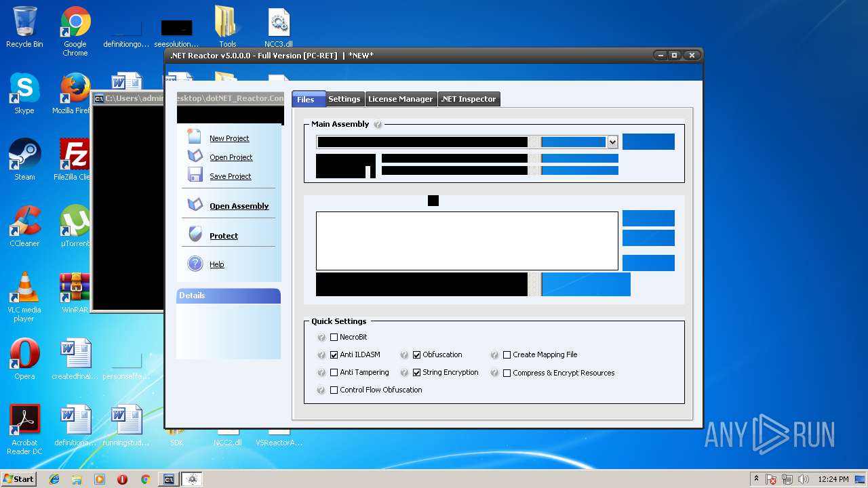Click the Open Project link
This screenshot has width=868, height=488.
(x=231, y=157)
